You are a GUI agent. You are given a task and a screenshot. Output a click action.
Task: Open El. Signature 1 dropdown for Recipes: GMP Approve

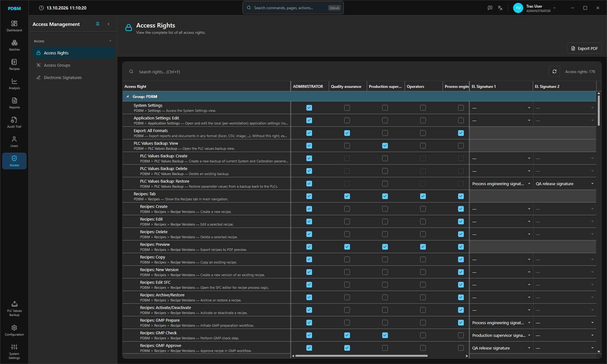[501, 348]
